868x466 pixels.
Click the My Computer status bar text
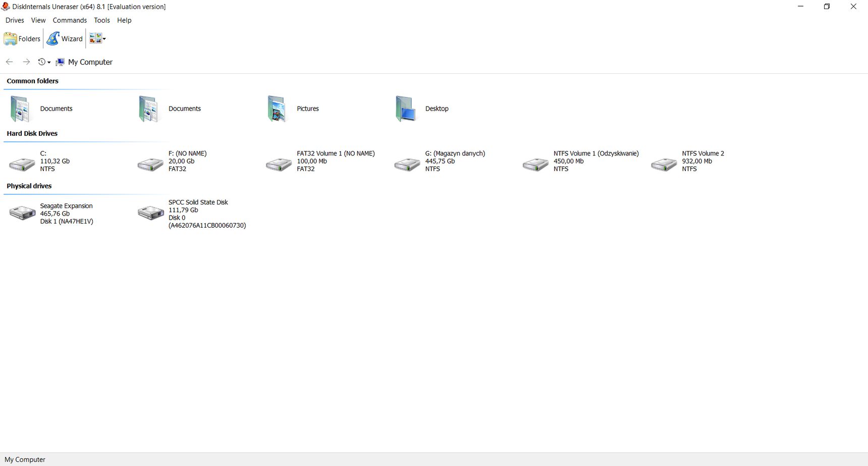pos(25,459)
